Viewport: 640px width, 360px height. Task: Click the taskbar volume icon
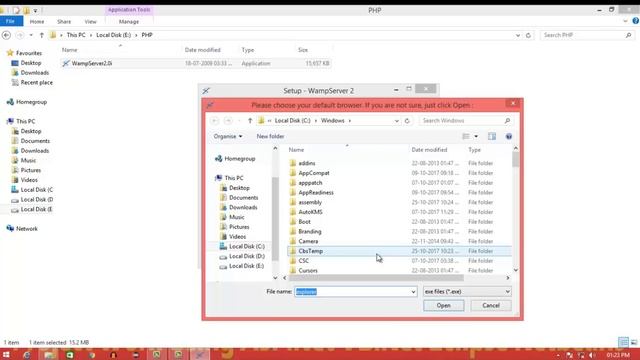click(x=592, y=355)
